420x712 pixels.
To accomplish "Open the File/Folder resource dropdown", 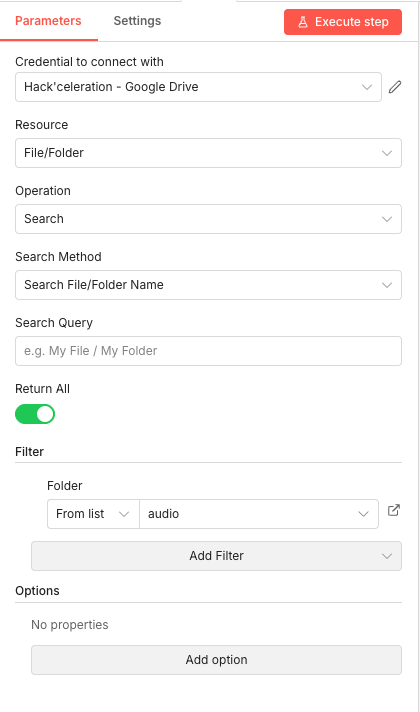I will [x=208, y=153].
